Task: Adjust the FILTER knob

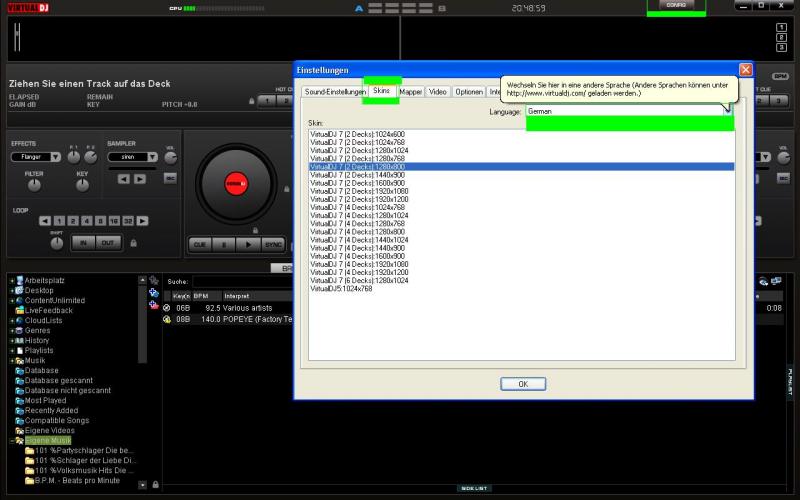Action: (x=34, y=185)
